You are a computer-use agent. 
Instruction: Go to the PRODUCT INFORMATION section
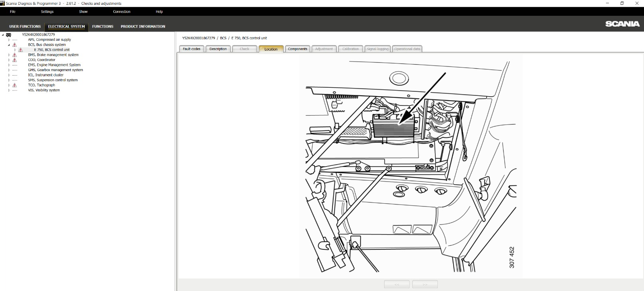[143, 26]
